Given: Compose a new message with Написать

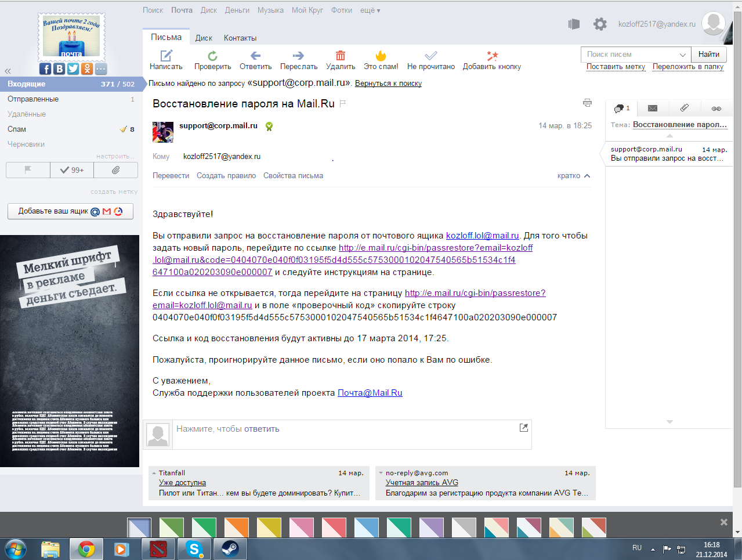Looking at the screenshot, I should [x=166, y=60].
